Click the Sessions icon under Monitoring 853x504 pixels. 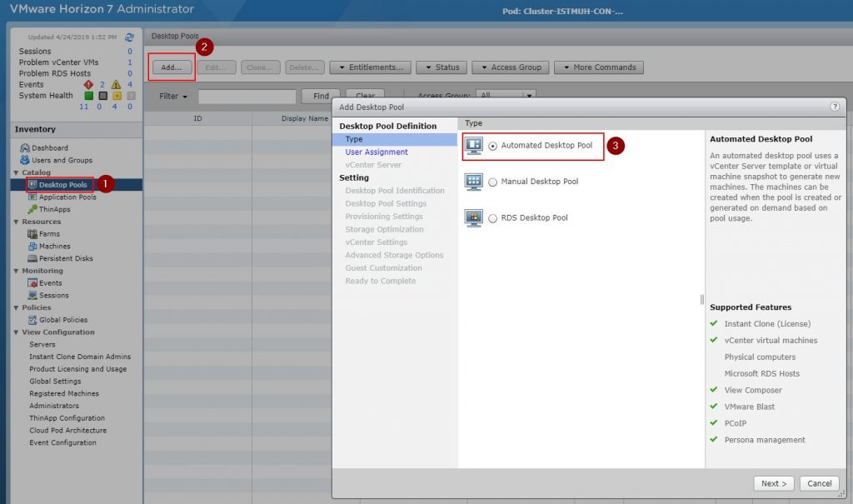(x=32, y=295)
